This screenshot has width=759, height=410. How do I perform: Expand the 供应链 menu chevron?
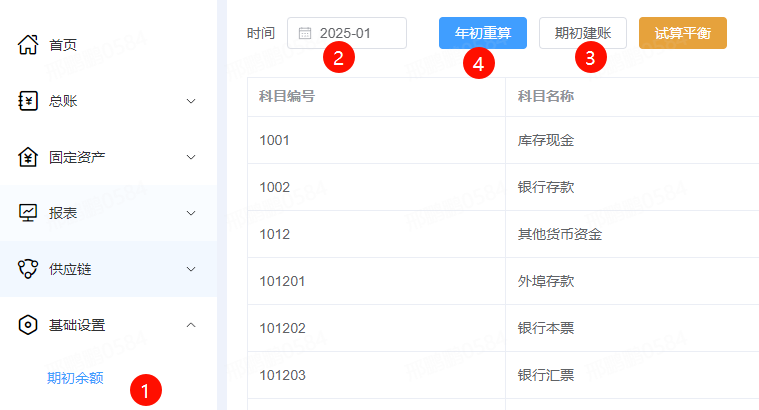click(x=191, y=269)
